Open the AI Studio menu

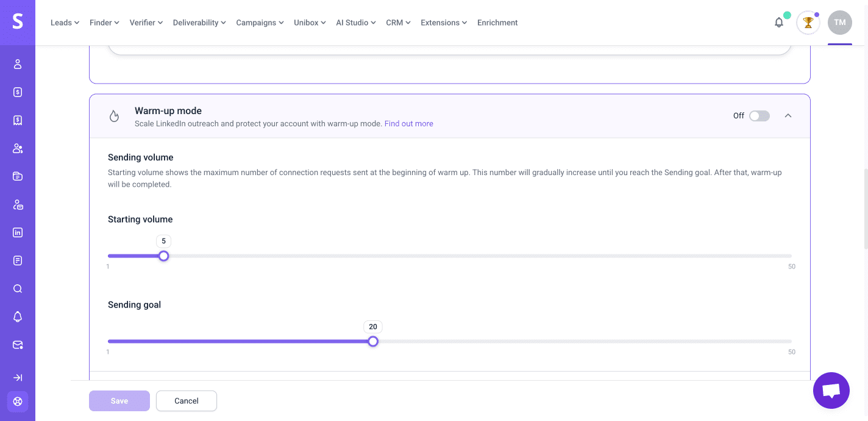pyautogui.click(x=356, y=23)
